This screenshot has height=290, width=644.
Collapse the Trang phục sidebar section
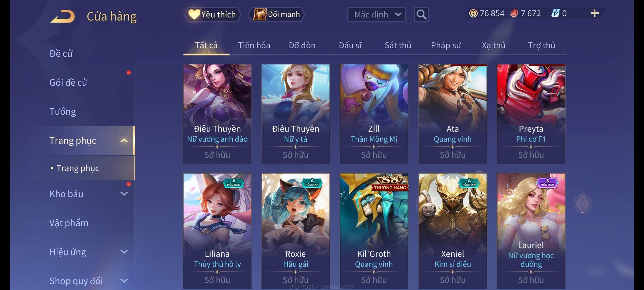pos(124,141)
